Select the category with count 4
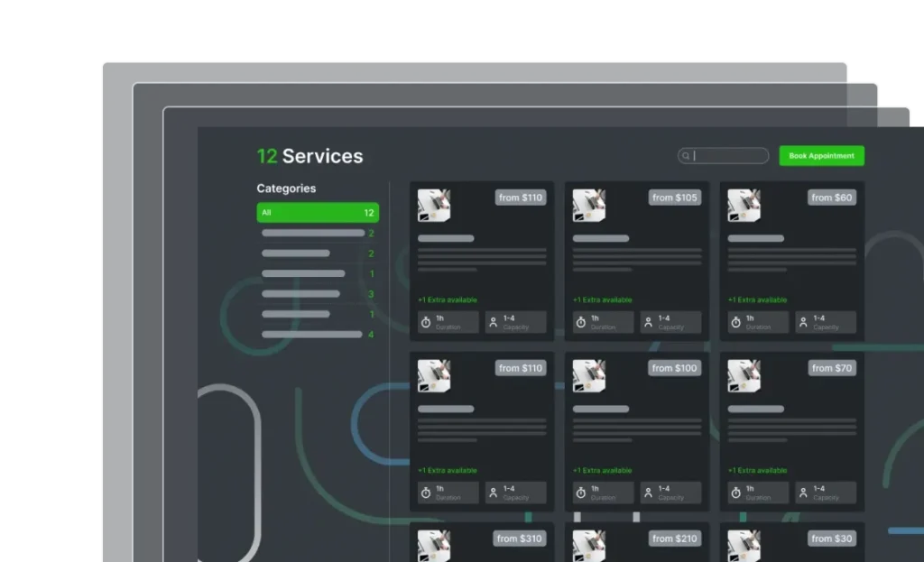The image size is (924, 562). [318, 335]
